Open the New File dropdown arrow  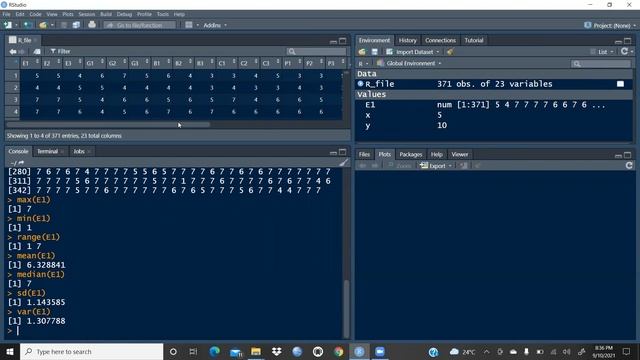pos(16,25)
